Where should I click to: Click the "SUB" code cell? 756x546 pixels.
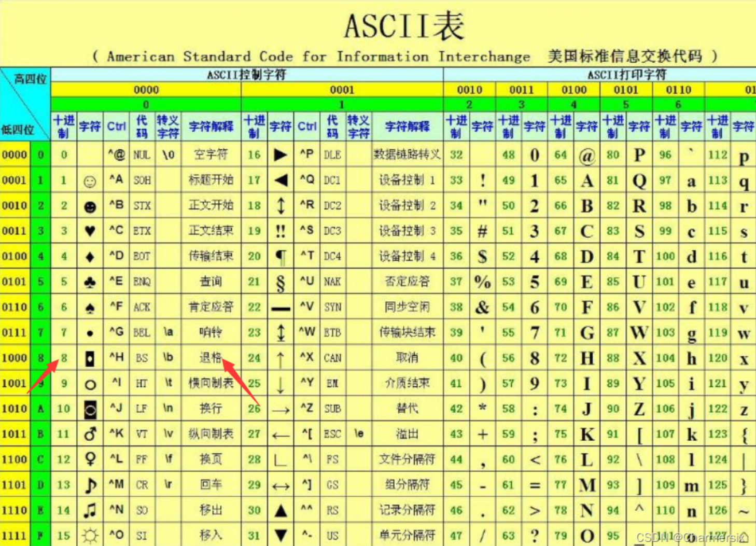point(332,409)
